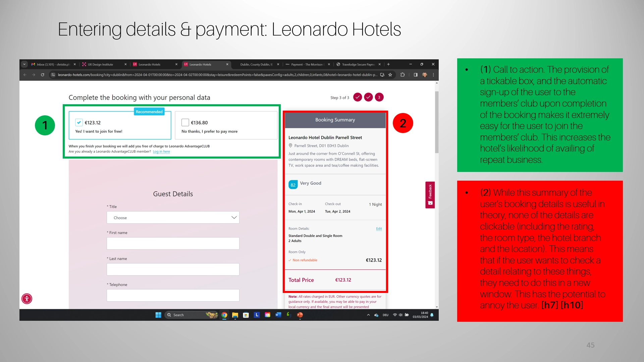Open the Title Choose dropdown

click(x=173, y=218)
